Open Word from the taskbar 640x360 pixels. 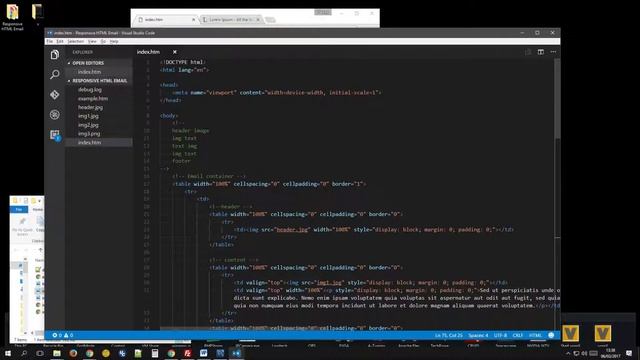(204, 353)
